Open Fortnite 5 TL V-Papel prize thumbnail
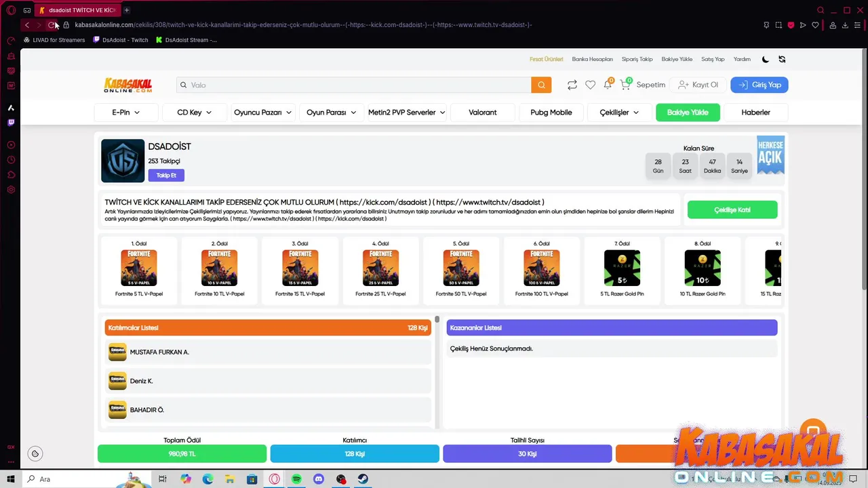The height and width of the screenshot is (488, 868). point(139,268)
